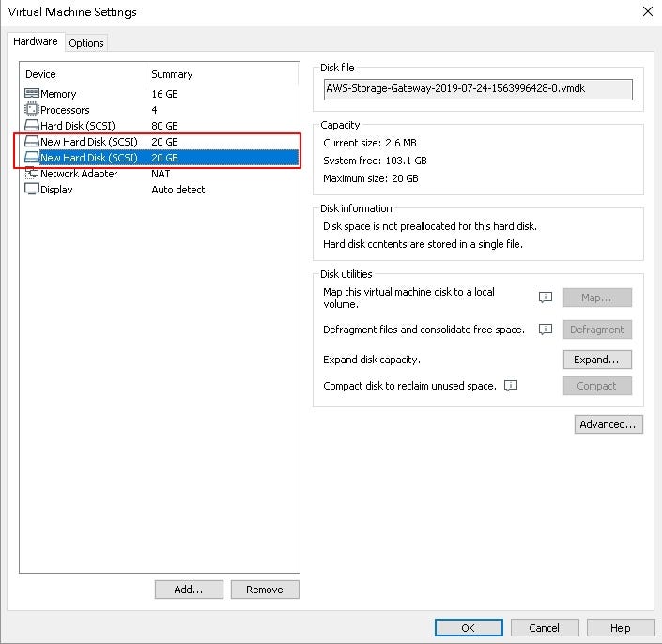Click the Auto detect summary value
This screenshot has width=662, height=644.
pos(178,190)
